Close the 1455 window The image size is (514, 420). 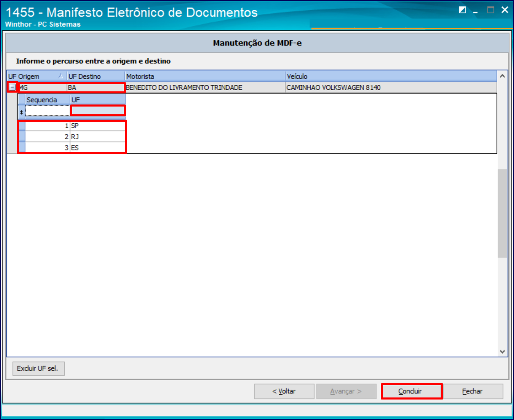point(505,10)
